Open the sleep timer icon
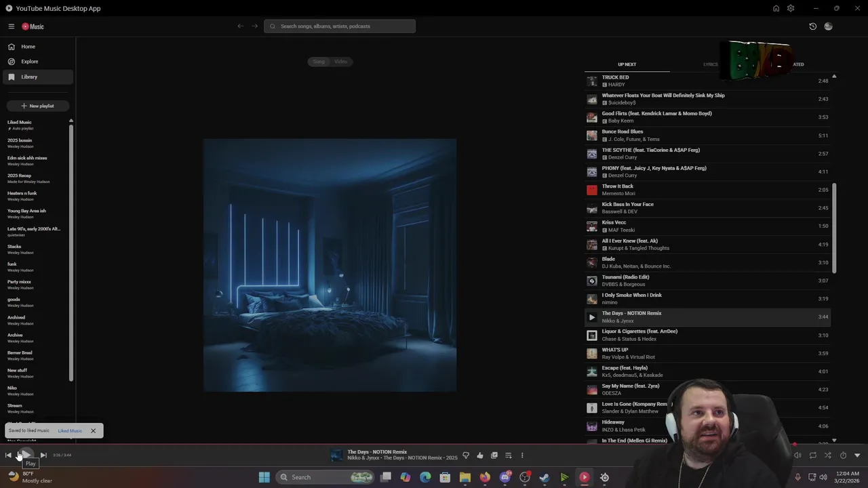The height and width of the screenshot is (488, 868). pos(843,455)
